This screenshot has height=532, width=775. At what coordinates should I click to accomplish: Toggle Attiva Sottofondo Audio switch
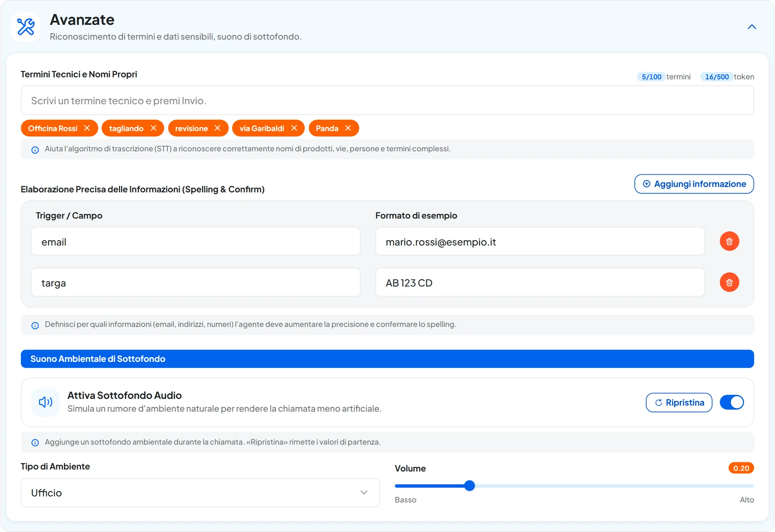pyautogui.click(x=732, y=402)
